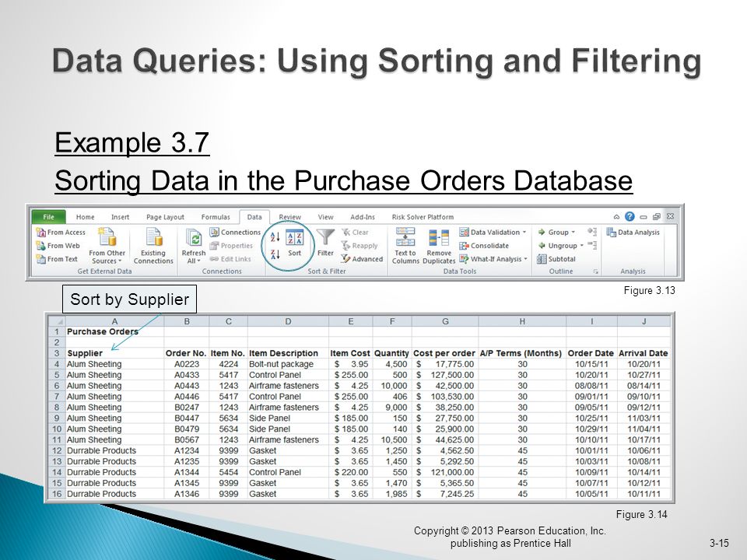Select the Purchase Orders title cell
The image size is (747, 560).
point(114,331)
